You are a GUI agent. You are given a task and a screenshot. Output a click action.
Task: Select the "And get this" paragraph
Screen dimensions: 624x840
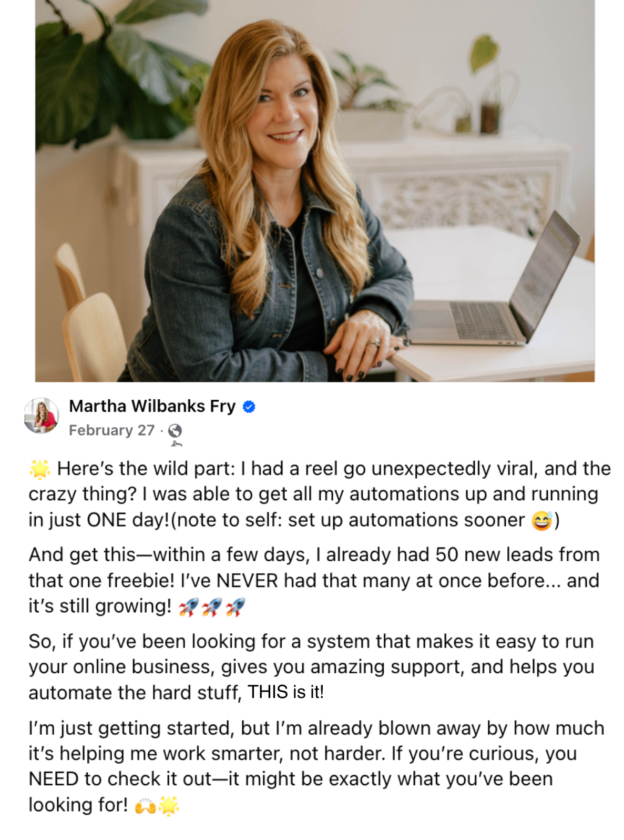[314, 581]
